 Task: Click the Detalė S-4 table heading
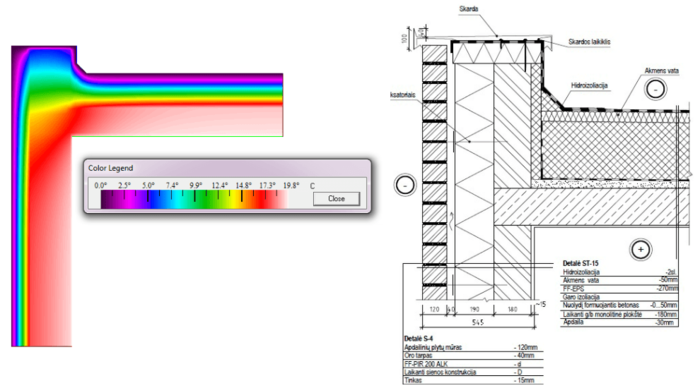418,338
